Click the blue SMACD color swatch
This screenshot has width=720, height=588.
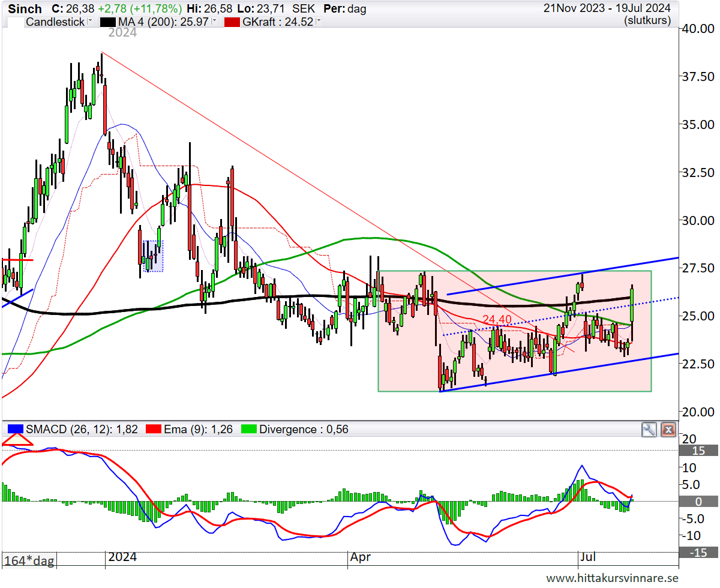point(15,429)
